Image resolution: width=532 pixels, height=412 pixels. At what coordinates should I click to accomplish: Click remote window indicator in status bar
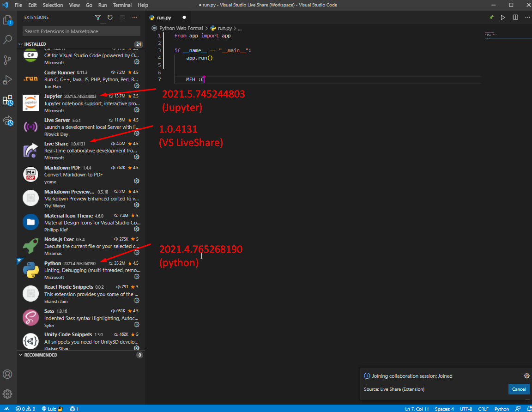click(x=6, y=409)
